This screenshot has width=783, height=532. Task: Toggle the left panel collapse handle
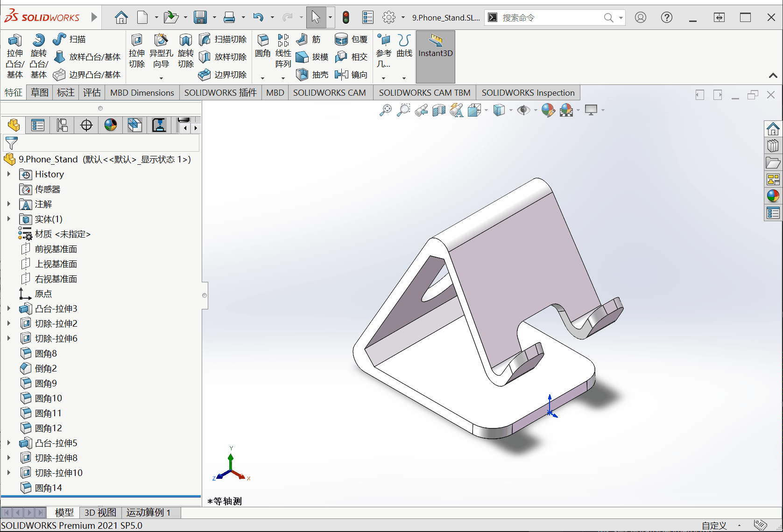tap(205, 295)
